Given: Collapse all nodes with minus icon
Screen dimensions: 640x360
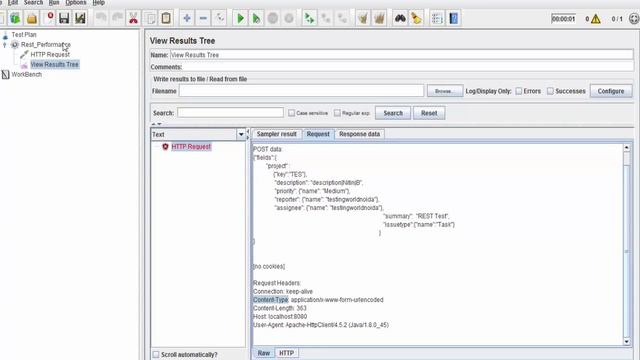Looking at the screenshot, I should tap(203, 18).
